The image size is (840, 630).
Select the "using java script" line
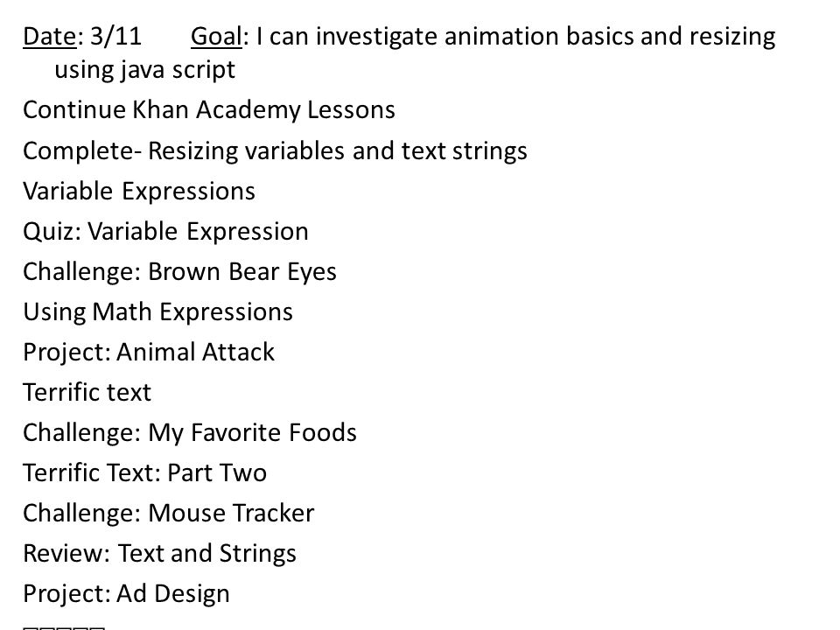point(144,70)
